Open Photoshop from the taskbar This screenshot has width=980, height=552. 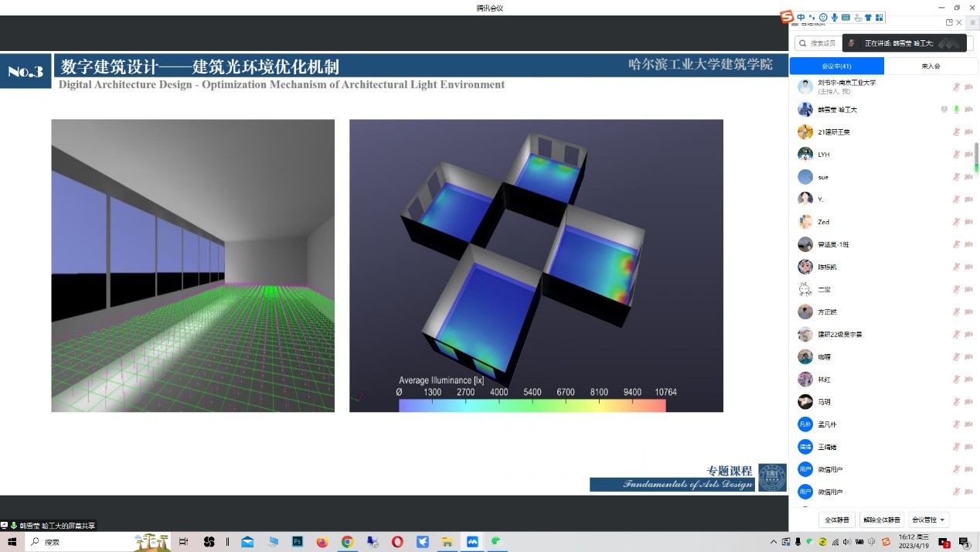tap(297, 542)
